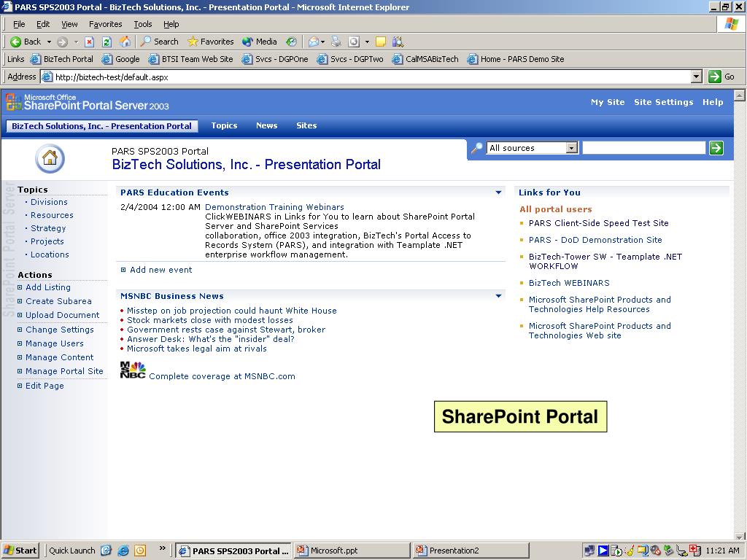Click the green search Go arrow in portal
This screenshot has height=560, width=747.
[716, 148]
